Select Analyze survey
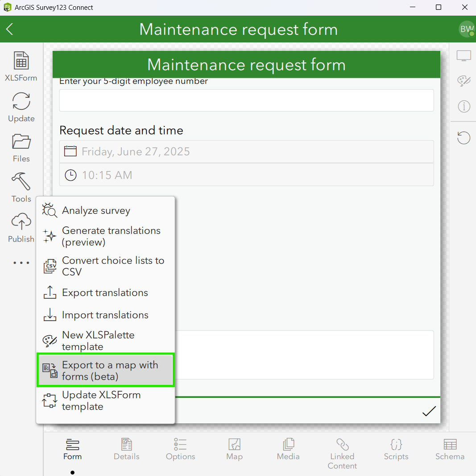This screenshot has height=476, width=476. (105, 210)
